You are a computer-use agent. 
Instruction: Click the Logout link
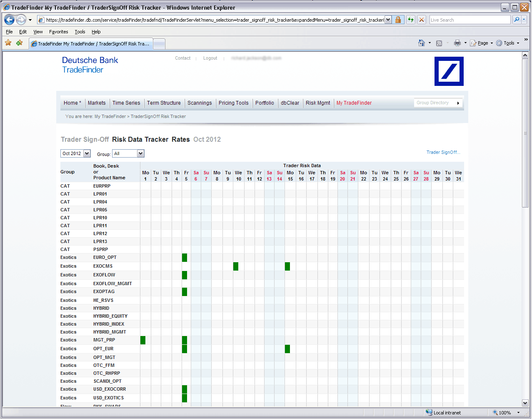(x=210, y=58)
